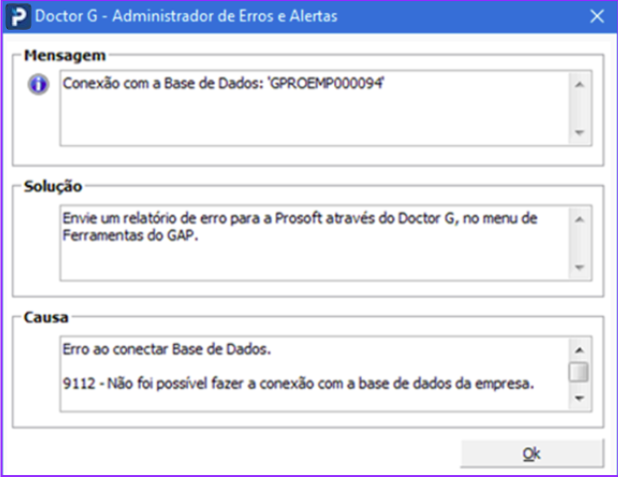The height and width of the screenshot is (477, 618).
Task: Click the 'Erro ao conectar Base de Dados.' line
Action: pos(167,349)
